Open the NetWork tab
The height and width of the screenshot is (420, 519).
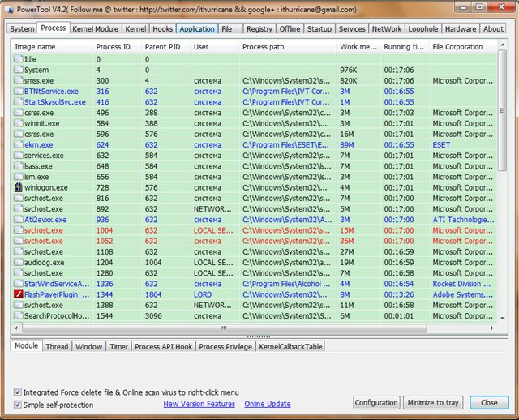pyautogui.click(x=387, y=29)
